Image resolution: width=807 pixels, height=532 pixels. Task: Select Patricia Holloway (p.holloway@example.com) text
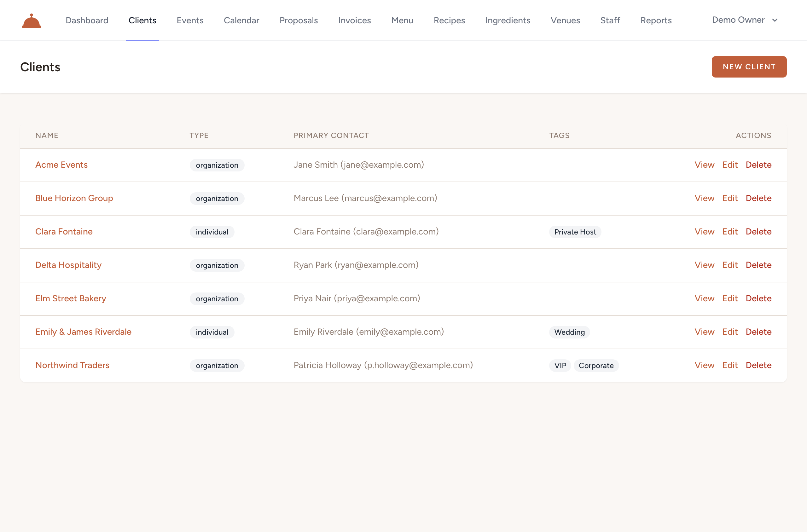point(383,365)
